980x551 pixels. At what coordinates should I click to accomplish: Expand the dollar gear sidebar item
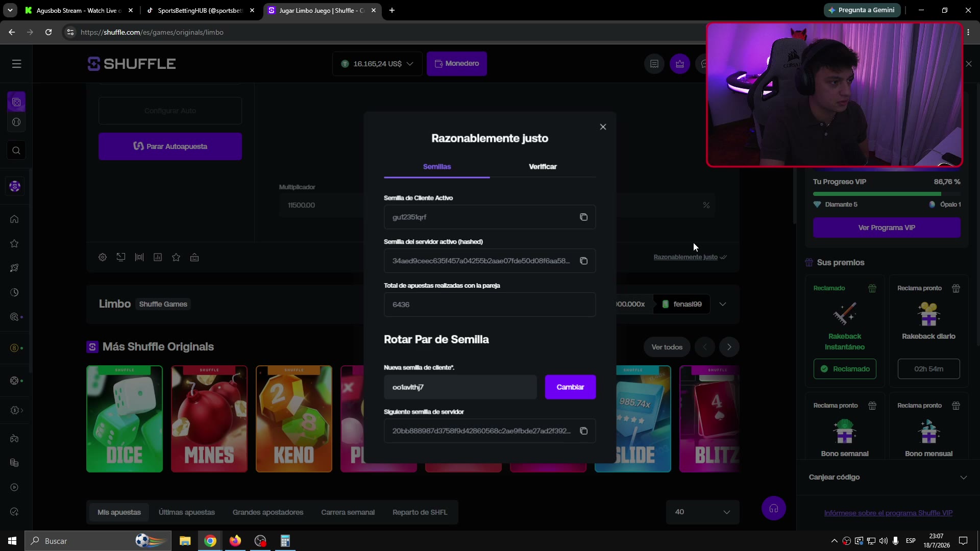click(16, 410)
